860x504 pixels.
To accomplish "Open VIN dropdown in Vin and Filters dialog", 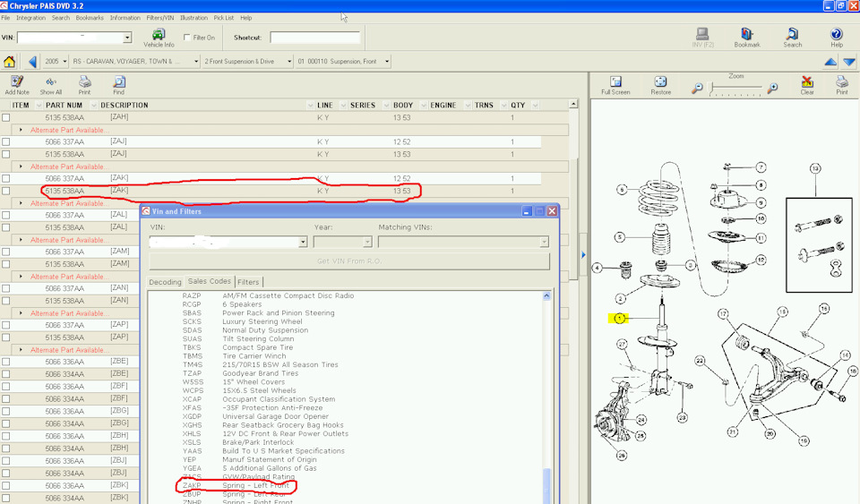I will (303, 242).
